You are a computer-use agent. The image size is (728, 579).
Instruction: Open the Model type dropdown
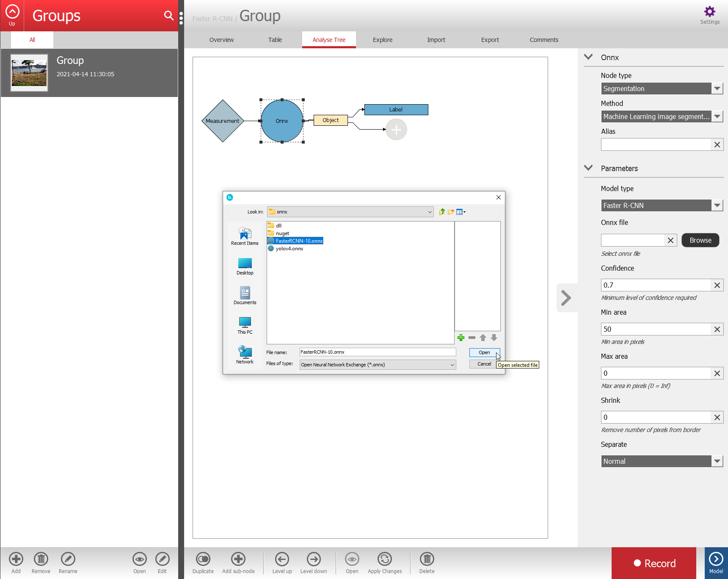click(x=717, y=205)
